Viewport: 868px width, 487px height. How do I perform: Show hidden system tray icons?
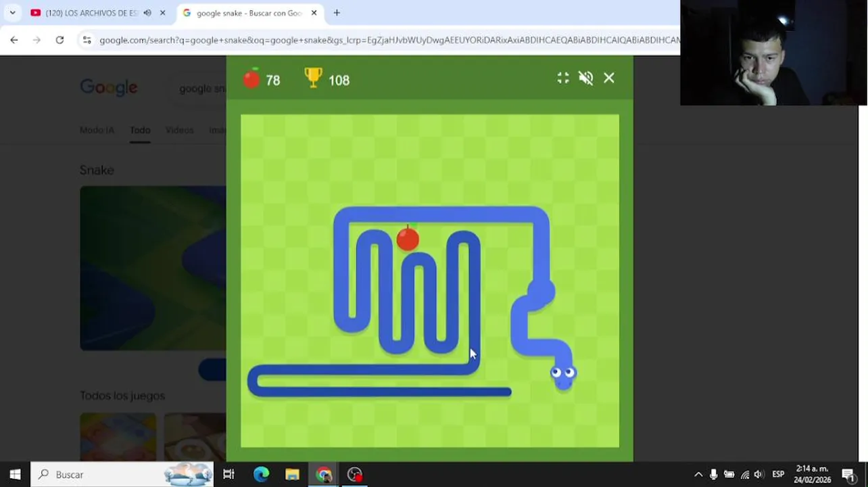[x=698, y=474]
